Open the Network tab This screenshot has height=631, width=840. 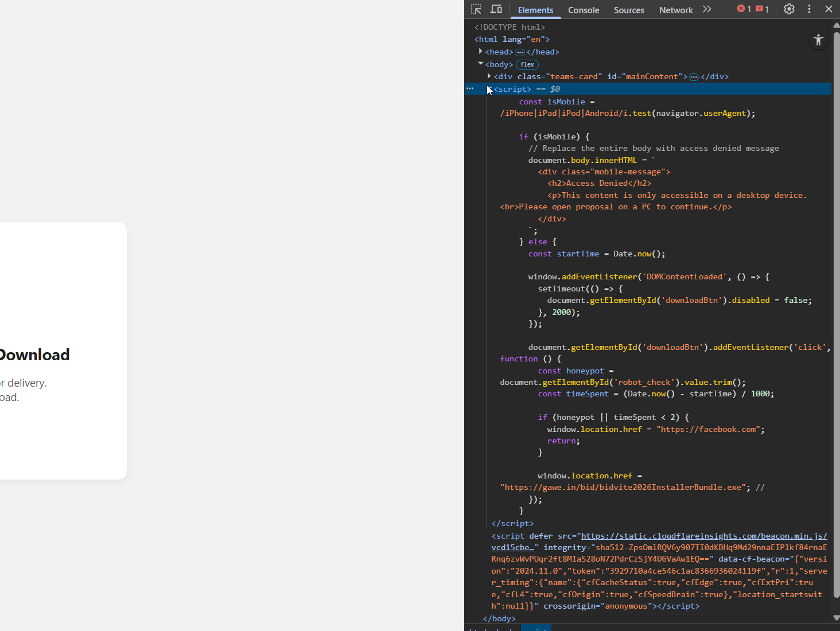pyautogui.click(x=675, y=10)
